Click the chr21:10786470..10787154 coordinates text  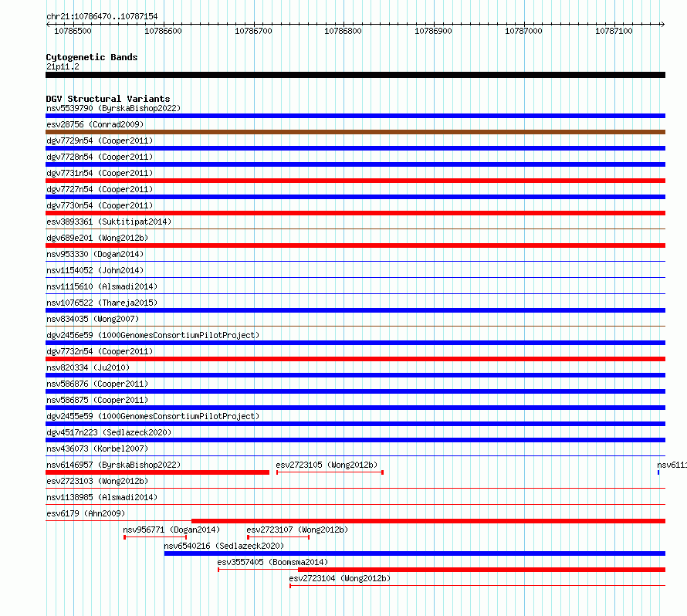(x=102, y=16)
